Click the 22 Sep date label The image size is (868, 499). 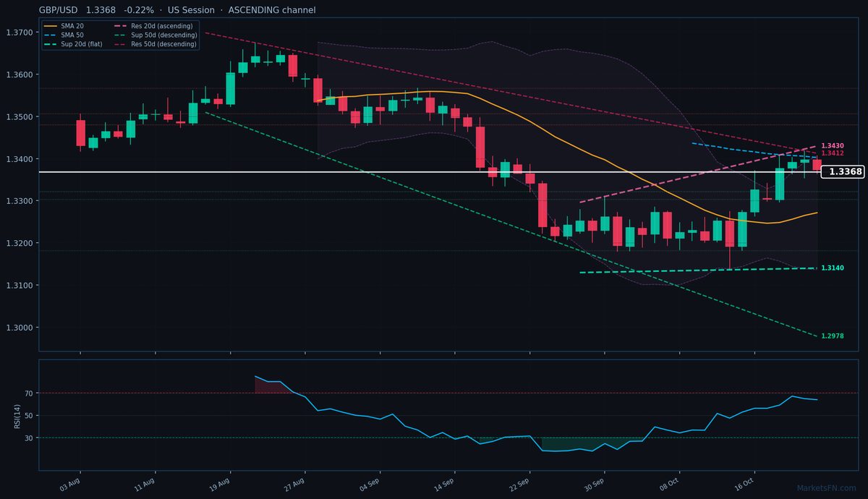(x=519, y=485)
